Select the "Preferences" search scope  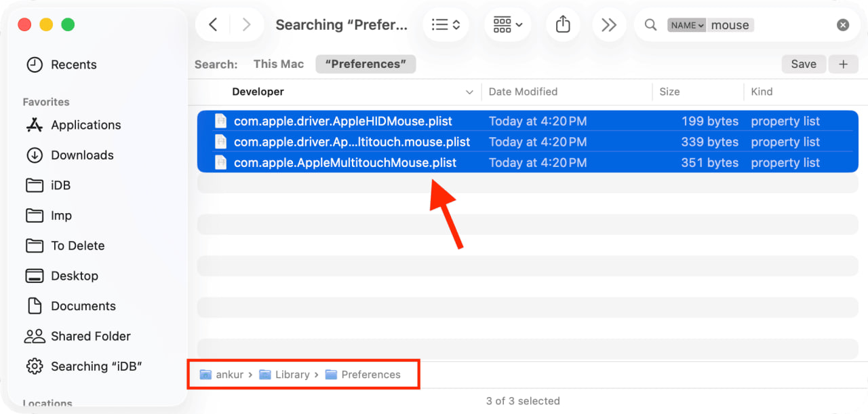coord(366,64)
